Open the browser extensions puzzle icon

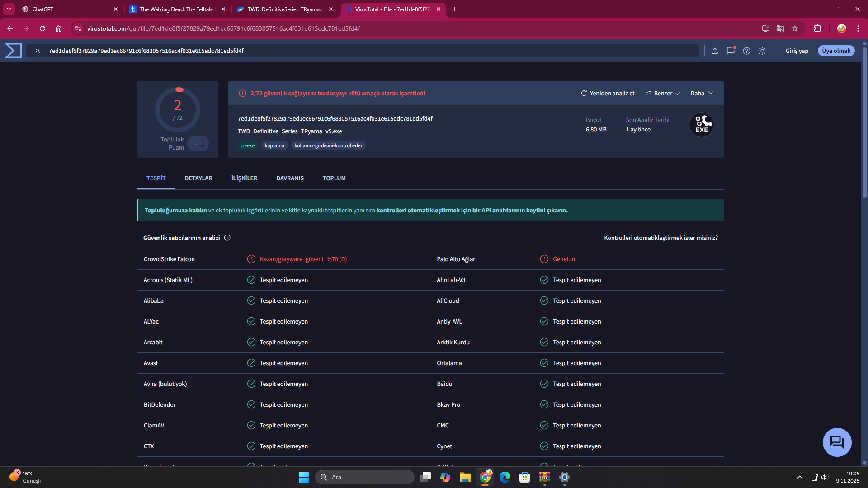click(x=817, y=28)
